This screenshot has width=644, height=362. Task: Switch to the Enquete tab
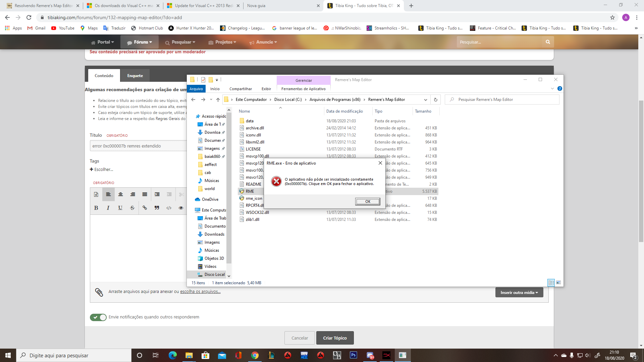point(135,76)
